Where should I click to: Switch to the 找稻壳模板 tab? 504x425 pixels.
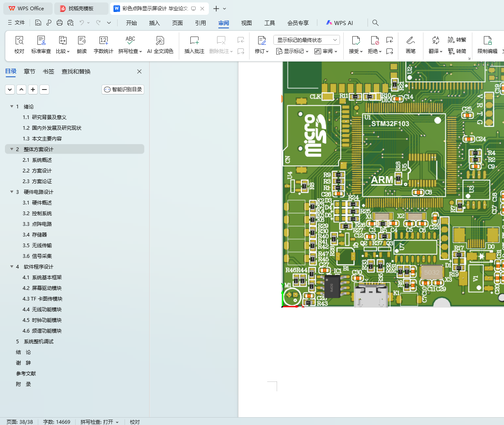tap(81, 8)
